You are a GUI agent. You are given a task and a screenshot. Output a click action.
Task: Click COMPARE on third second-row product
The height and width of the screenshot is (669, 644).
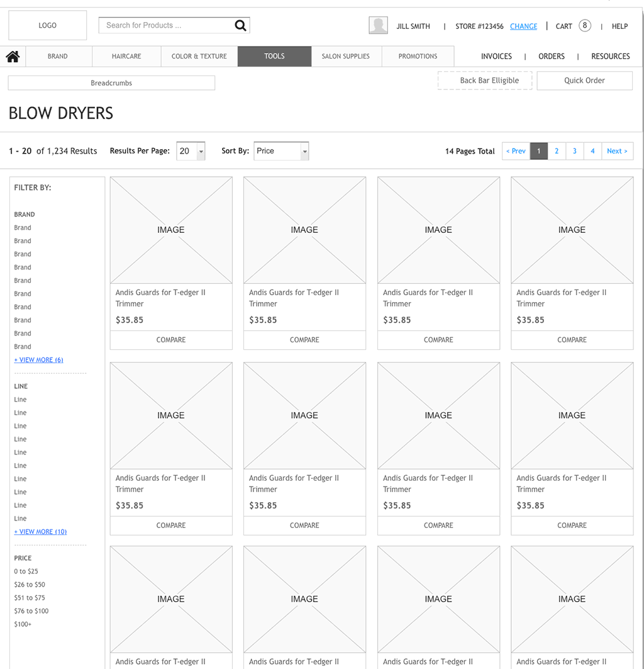pos(438,526)
